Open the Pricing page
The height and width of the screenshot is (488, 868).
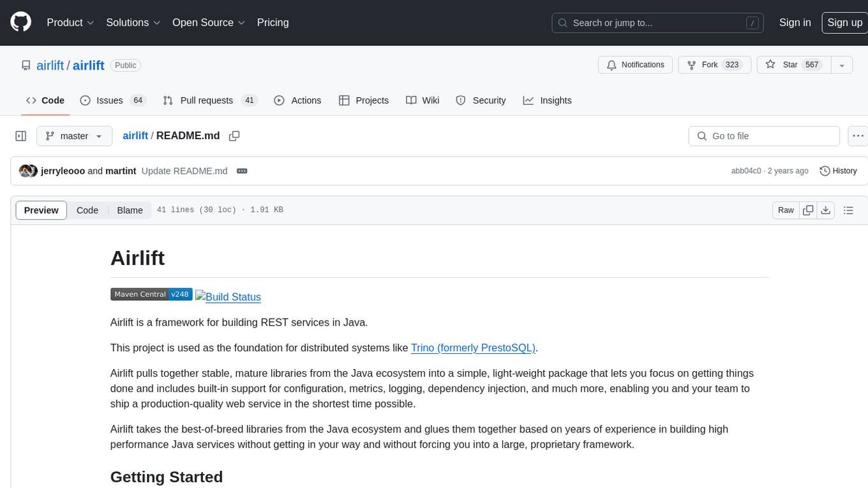(x=273, y=22)
